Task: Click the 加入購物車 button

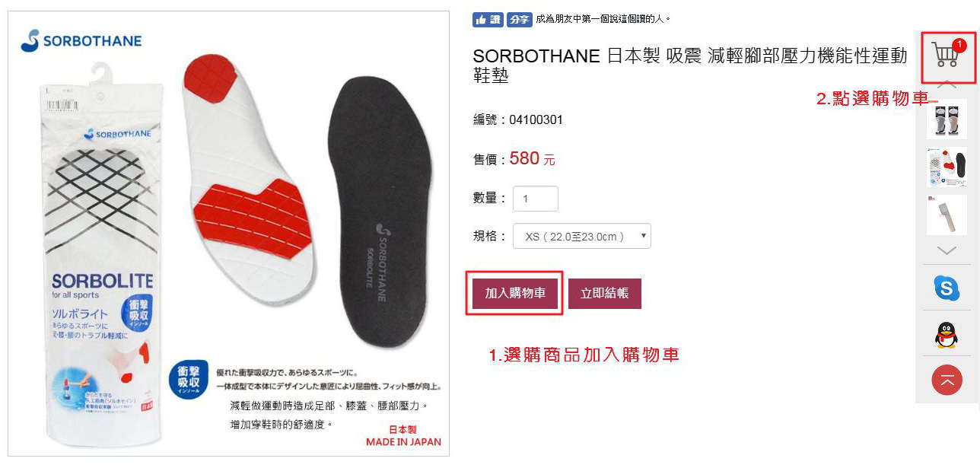Action: (x=515, y=293)
